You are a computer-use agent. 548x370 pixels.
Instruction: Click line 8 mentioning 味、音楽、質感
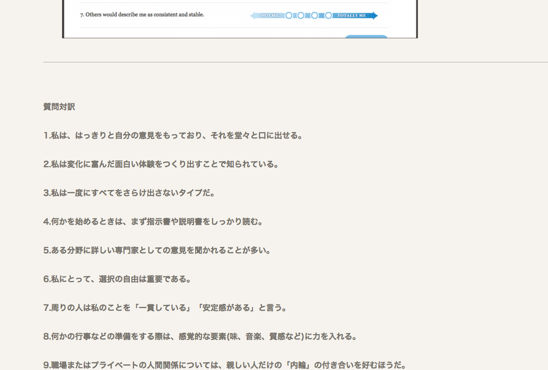point(200,336)
